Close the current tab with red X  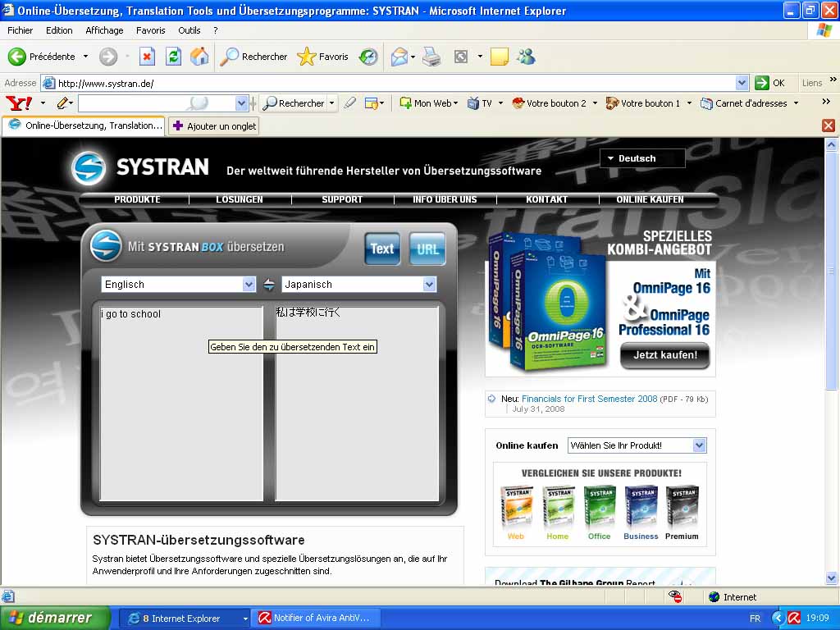(x=829, y=126)
